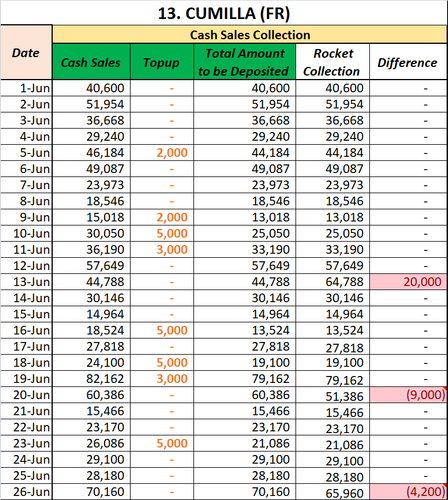
Task: Select the Date column header
Action: (26, 53)
